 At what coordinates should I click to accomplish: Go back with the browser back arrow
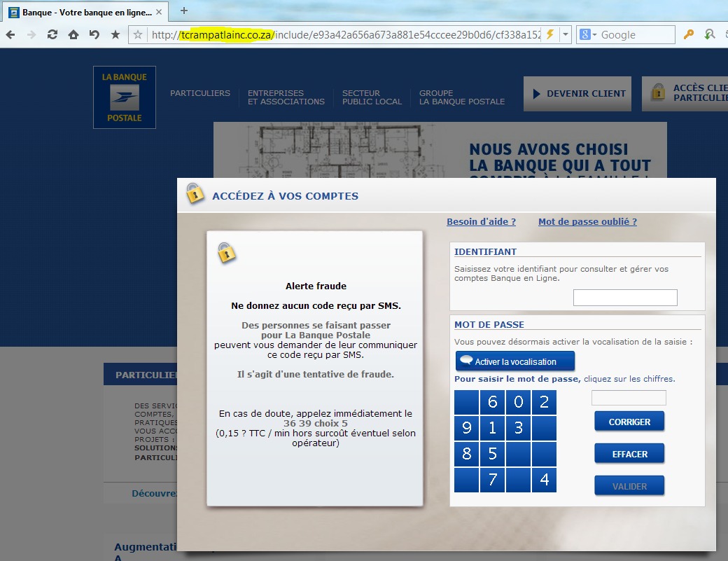pyautogui.click(x=10, y=34)
